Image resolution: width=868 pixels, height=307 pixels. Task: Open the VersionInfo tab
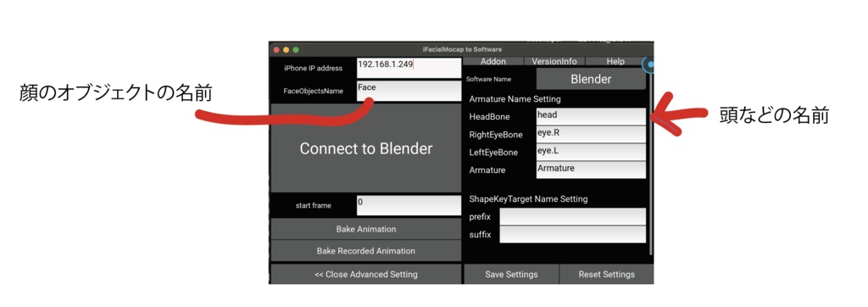[x=554, y=62]
